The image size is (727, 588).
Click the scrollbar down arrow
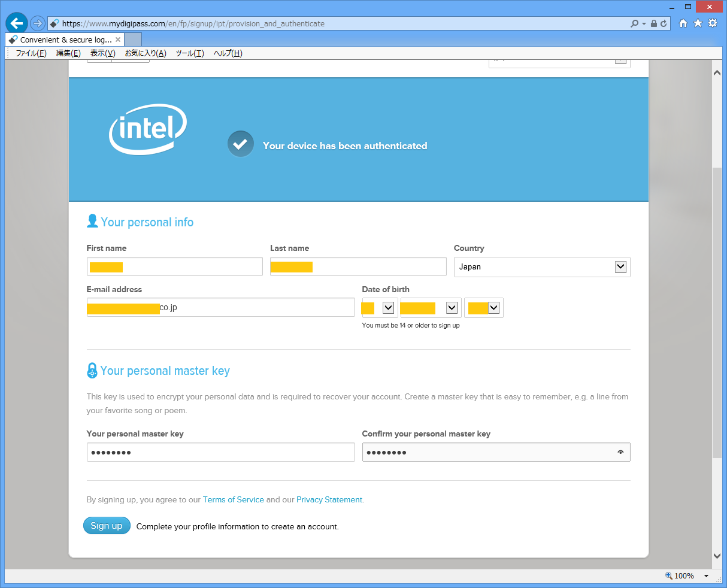(x=717, y=556)
